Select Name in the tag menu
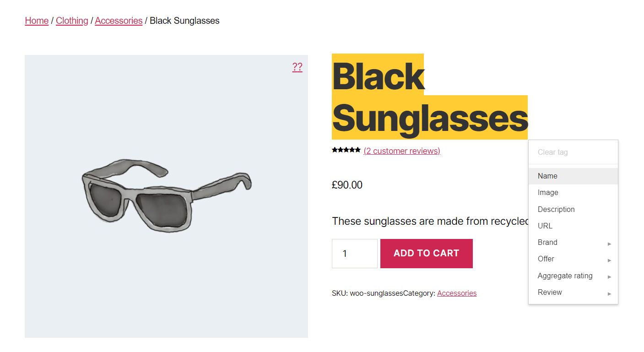Image resolution: width=644 pixels, height=352 pixels. click(547, 176)
